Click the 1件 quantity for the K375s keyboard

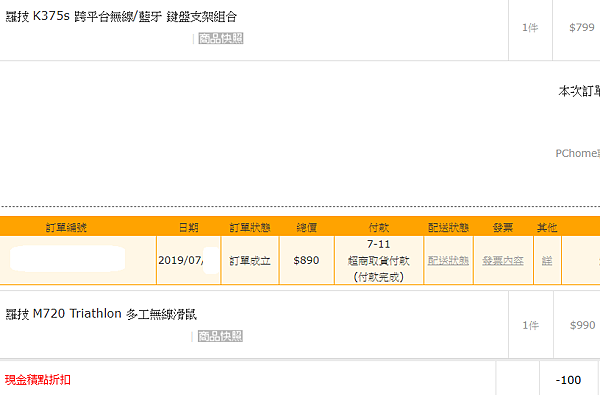[530, 28]
